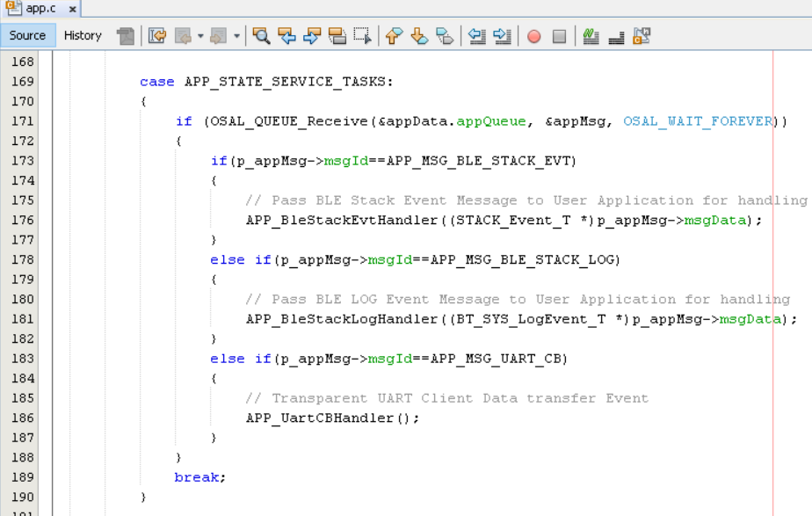Jump to Previous Bookmark
The height and width of the screenshot is (516, 812).
pos(394,36)
